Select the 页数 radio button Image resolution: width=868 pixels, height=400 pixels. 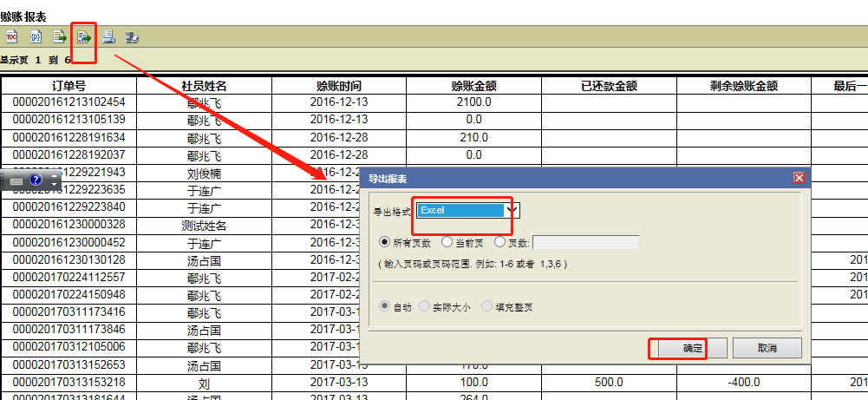(x=499, y=242)
